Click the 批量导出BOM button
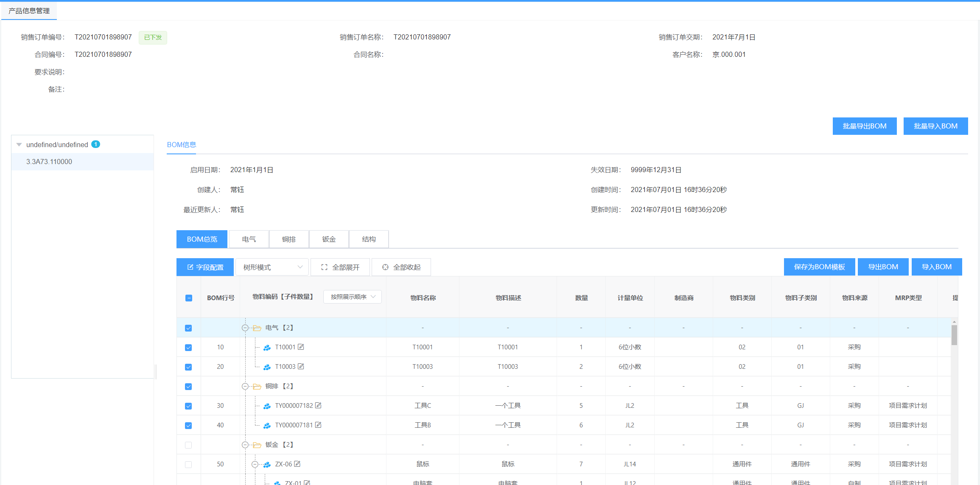Screen dimensions: 980x485 (x=864, y=126)
